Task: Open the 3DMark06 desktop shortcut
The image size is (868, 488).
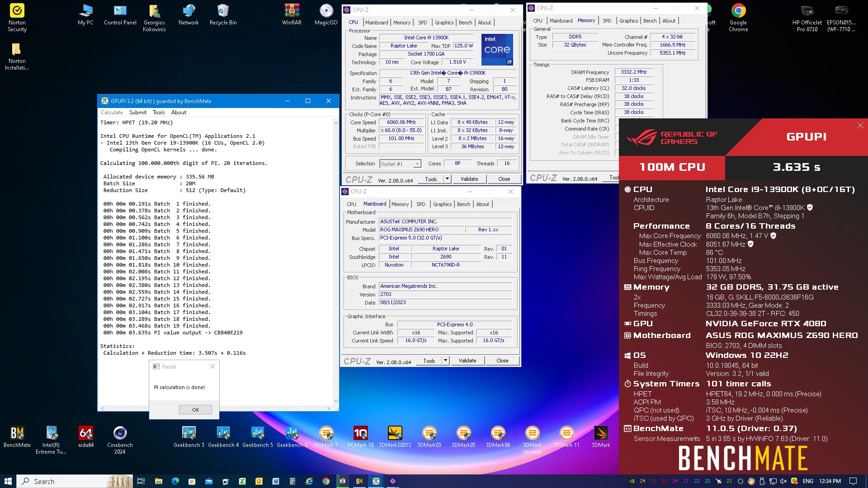Action: [x=498, y=437]
